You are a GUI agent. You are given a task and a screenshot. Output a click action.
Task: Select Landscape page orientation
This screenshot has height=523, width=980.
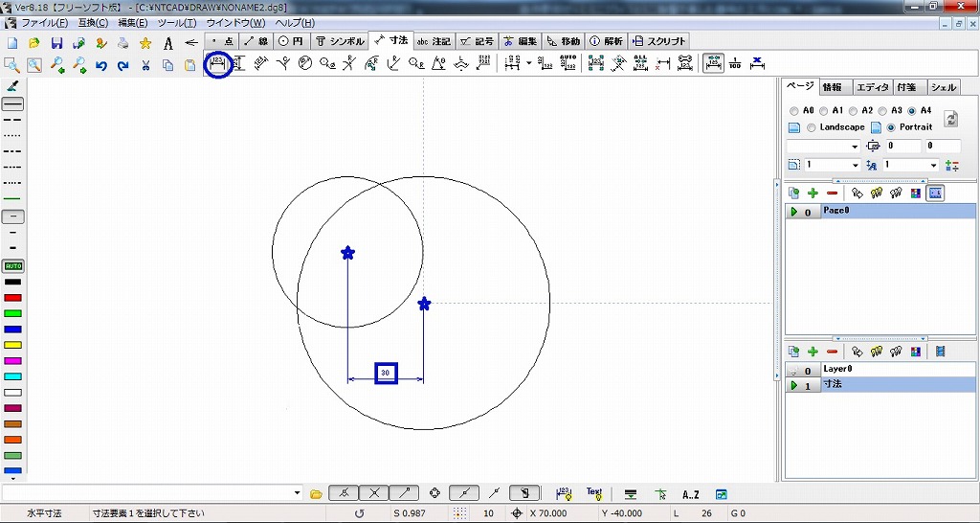[812, 127]
